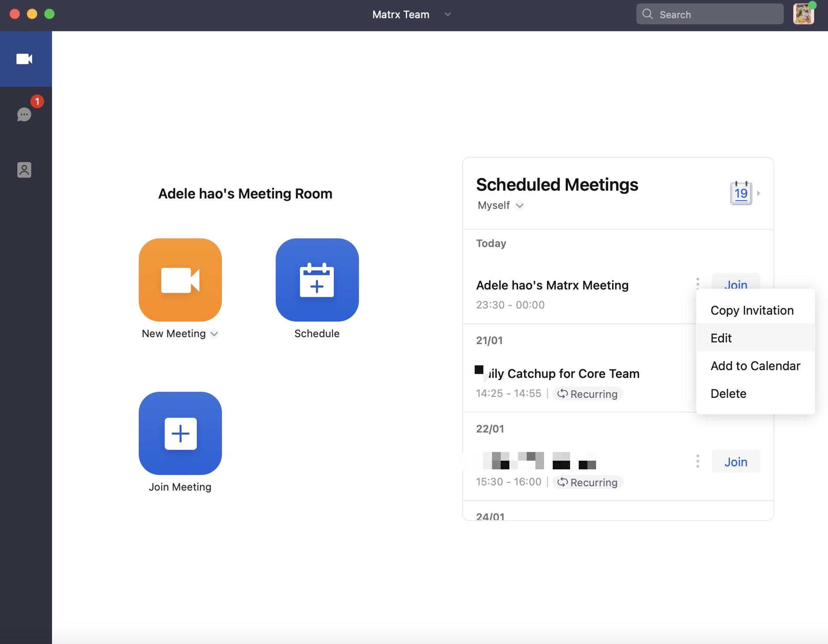Screen dimensions: 828x644
Task: Choose Add to Calendar menu option
Action: coord(755,366)
